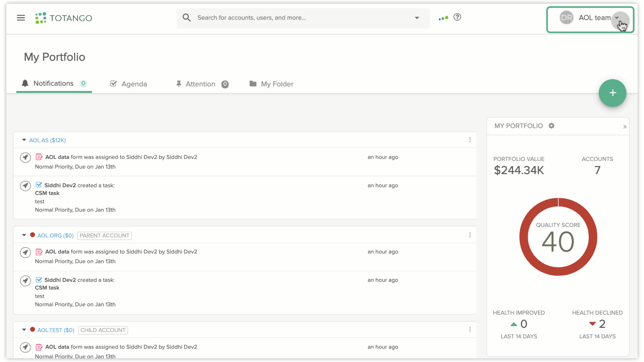Click rocket icon on AOL.AS data form row
This screenshot has width=644, height=362.
[25, 158]
